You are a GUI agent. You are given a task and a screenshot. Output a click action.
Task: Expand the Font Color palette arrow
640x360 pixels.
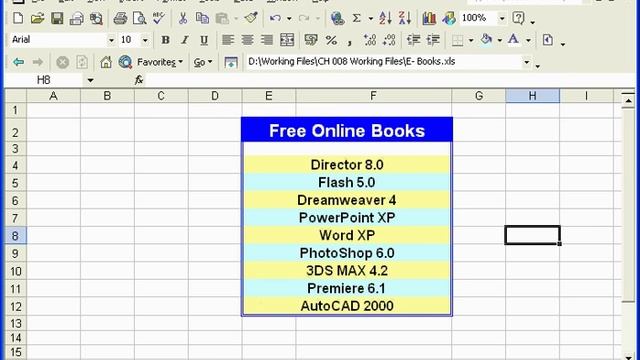click(x=528, y=40)
